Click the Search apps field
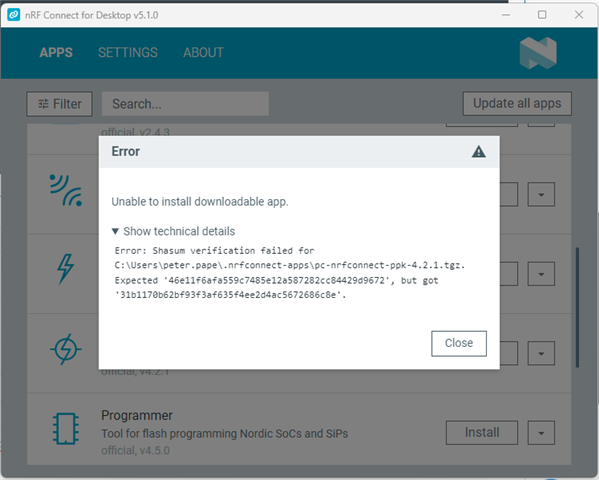This screenshot has height=480, width=599. tap(185, 104)
